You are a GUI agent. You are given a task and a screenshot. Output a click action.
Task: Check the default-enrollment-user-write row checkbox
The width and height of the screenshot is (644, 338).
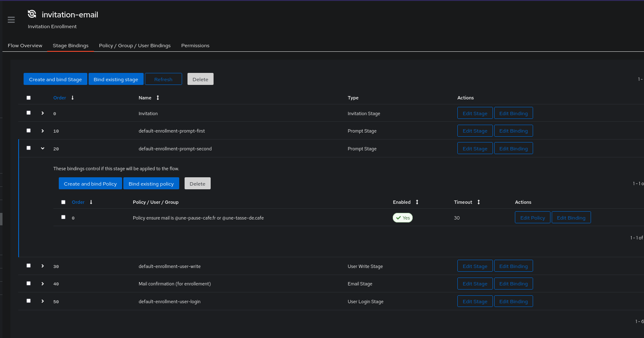click(29, 266)
